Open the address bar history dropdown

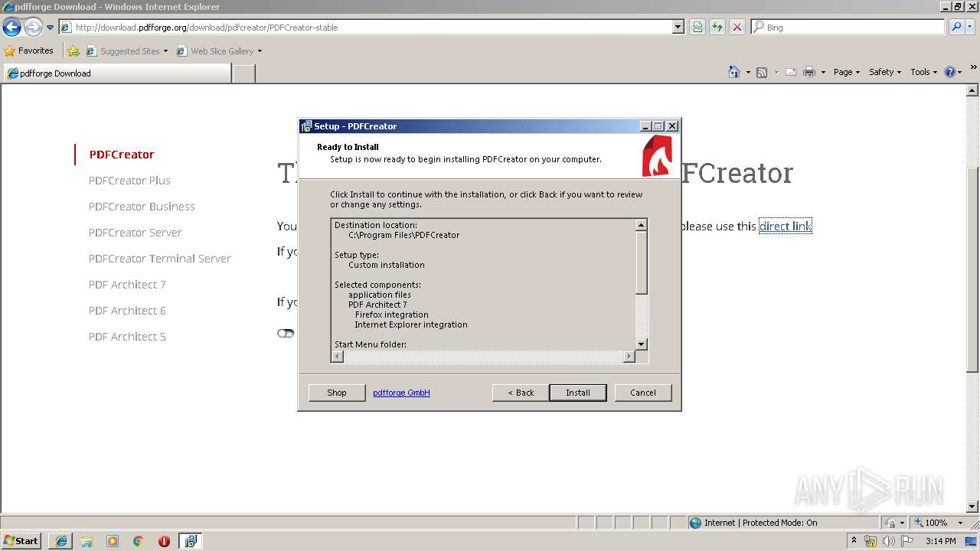(678, 27)
